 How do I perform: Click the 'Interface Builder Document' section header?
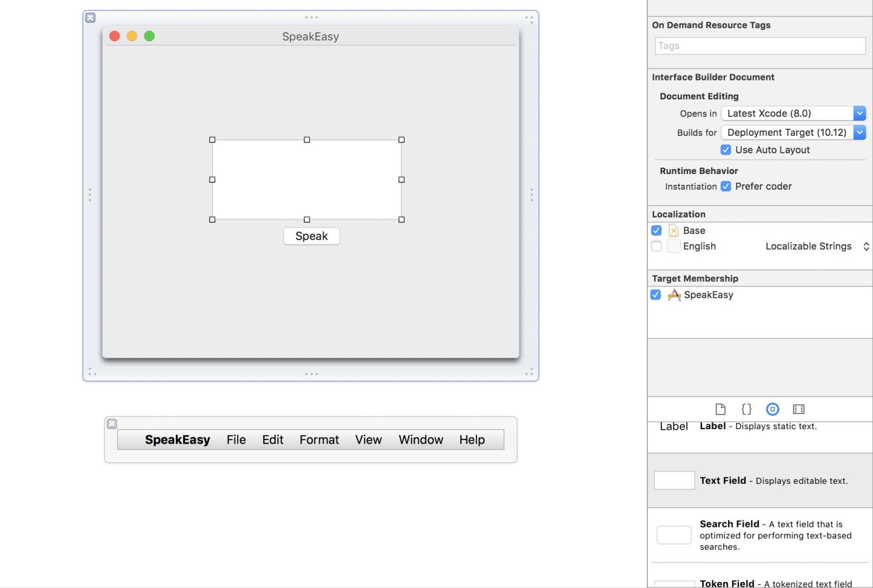713,77
